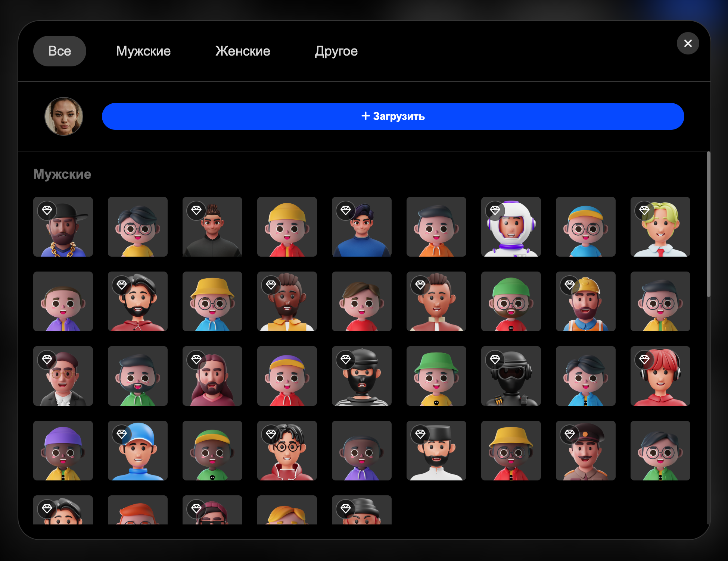Screen dimensions: 728x561
Task: Select the Все filter tab
Action: click(59, 51)
